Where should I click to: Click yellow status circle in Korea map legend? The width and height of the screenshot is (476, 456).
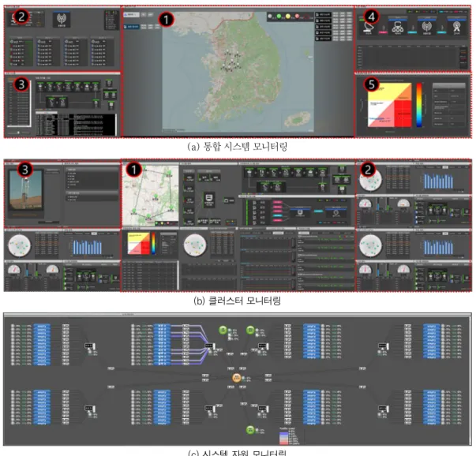click(x=288, y=16)
